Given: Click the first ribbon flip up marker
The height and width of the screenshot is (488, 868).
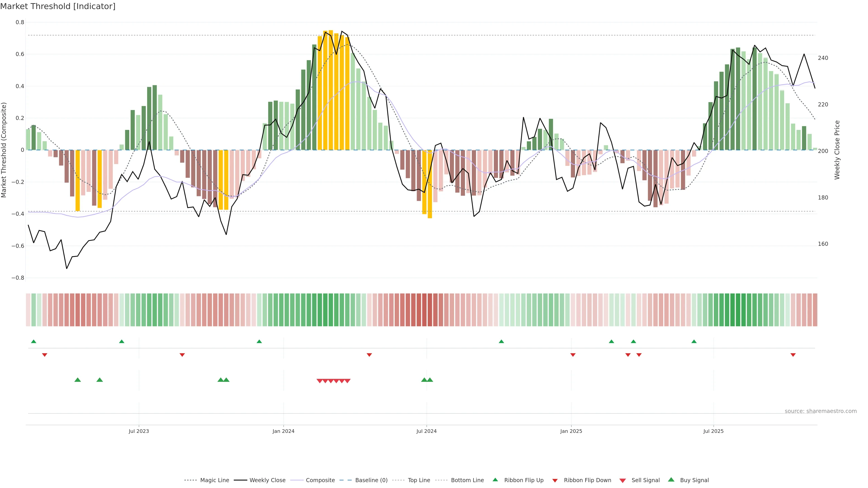Looking at the screenshot, I should [34, 342].
